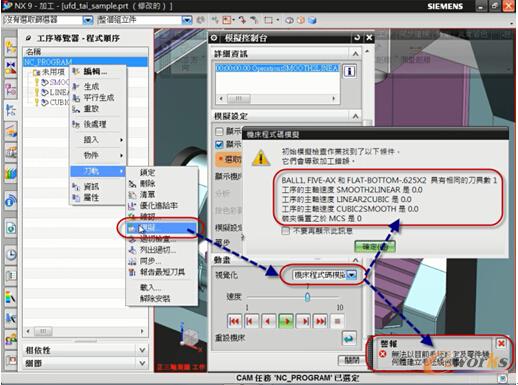Click the web browser icon in left sidebar
The width and height of the screenshot is (518, 385).
(11, 228)
